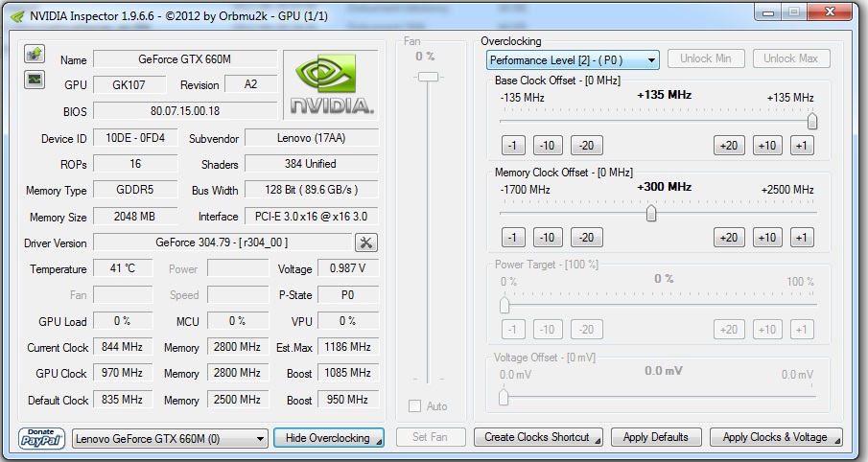This screenshot has width=868, height=462.
Task: Click the Memory Clock Offset slider thumb
Action: click(x=651, y=213)
